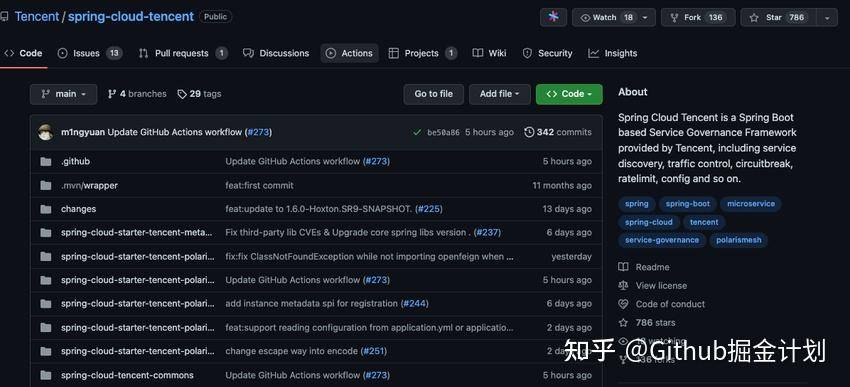The height and width of the screenshot is (387, 850).
Task: View the 786 stars link
Action: (655, 322)
